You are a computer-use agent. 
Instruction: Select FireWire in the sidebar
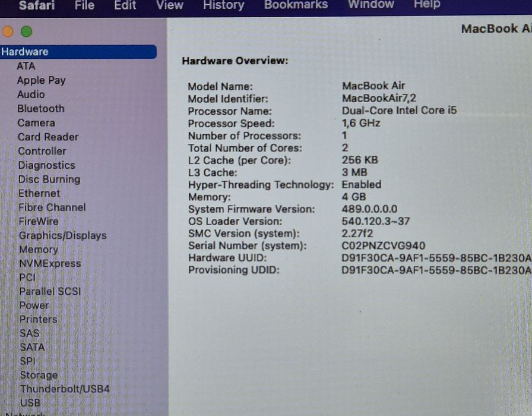[x=39, y=222]
